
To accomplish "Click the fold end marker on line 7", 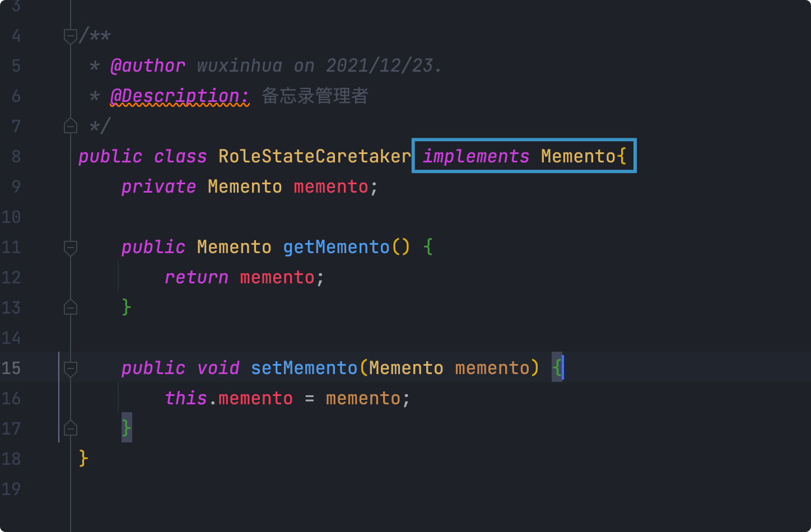I will coord(71,126).
